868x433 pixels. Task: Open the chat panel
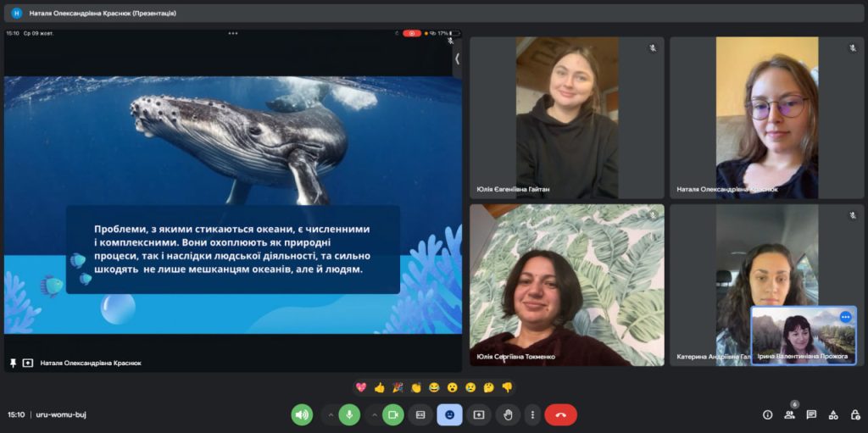[x=811, y=414]
